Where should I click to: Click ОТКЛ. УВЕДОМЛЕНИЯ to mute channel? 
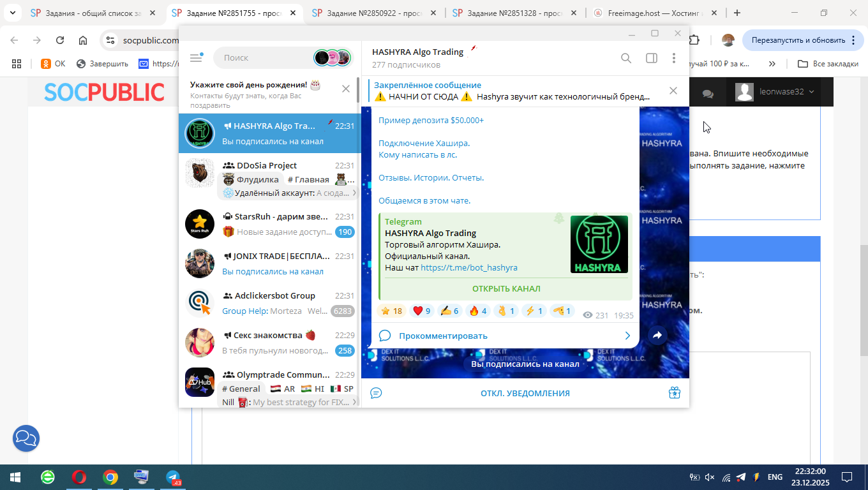[525, 393]
